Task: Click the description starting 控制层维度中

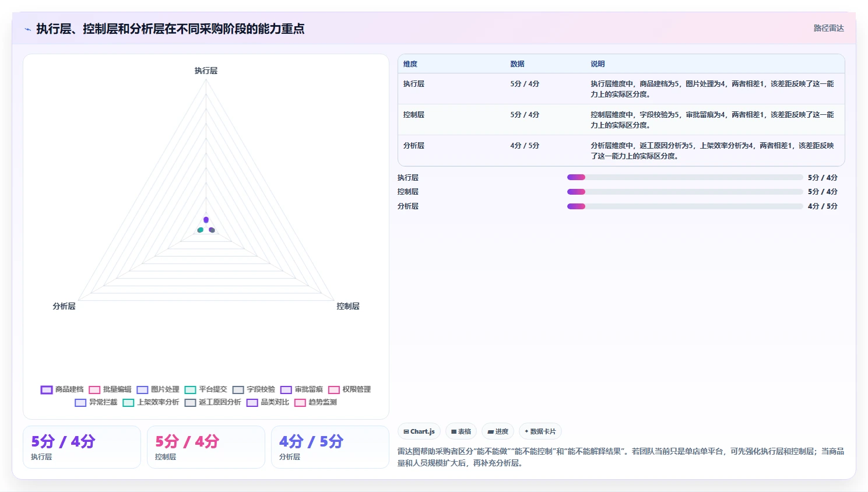Action: pyautogui.click(x=712, y=120)
